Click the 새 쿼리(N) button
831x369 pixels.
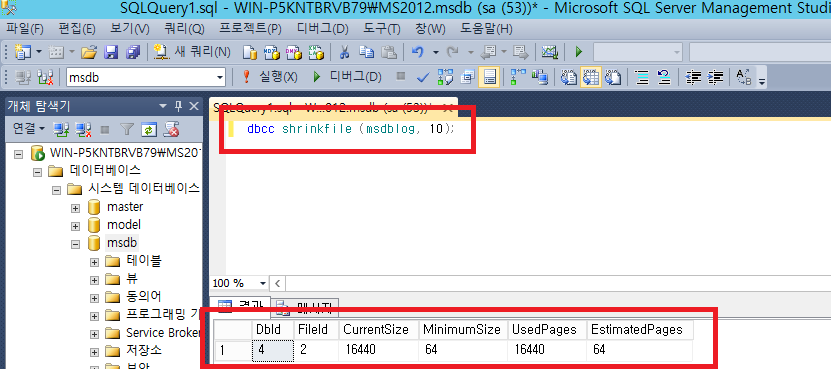[193, 52]
